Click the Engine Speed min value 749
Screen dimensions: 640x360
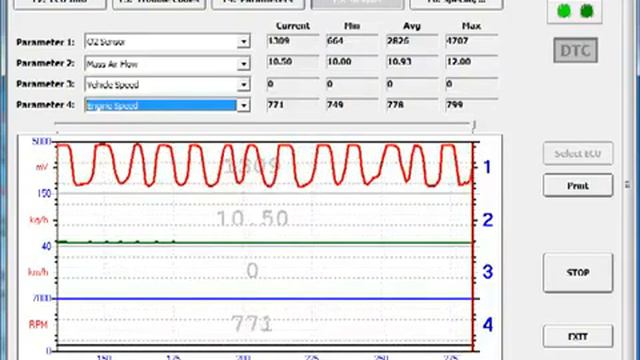coord(352,105)
